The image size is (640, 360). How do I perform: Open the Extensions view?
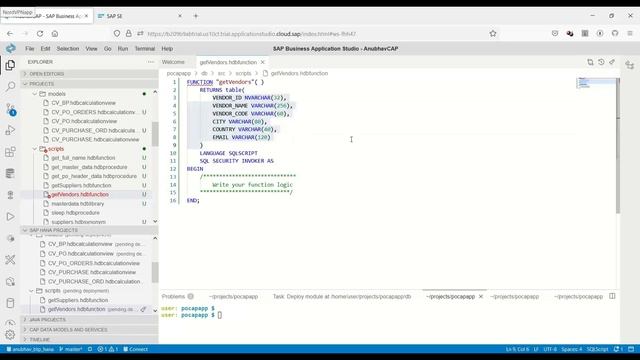[10, 152]
